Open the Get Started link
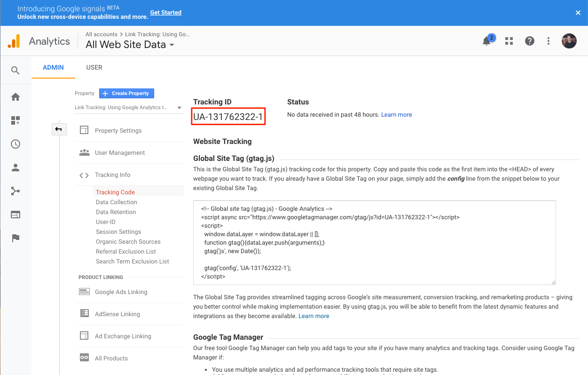Screen dimensions: 588x375 coord(165,12)
